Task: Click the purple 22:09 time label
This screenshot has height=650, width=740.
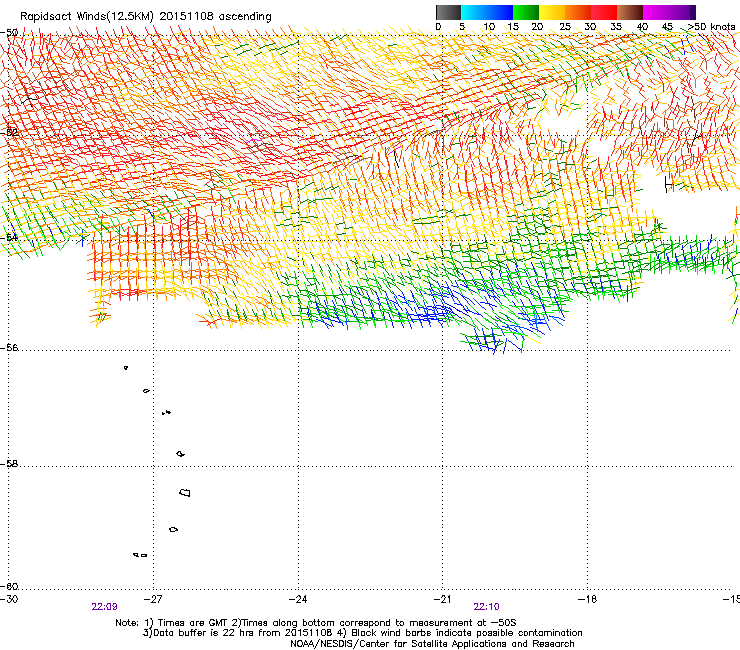Action: pyautogui.click(x=104, y=607)
